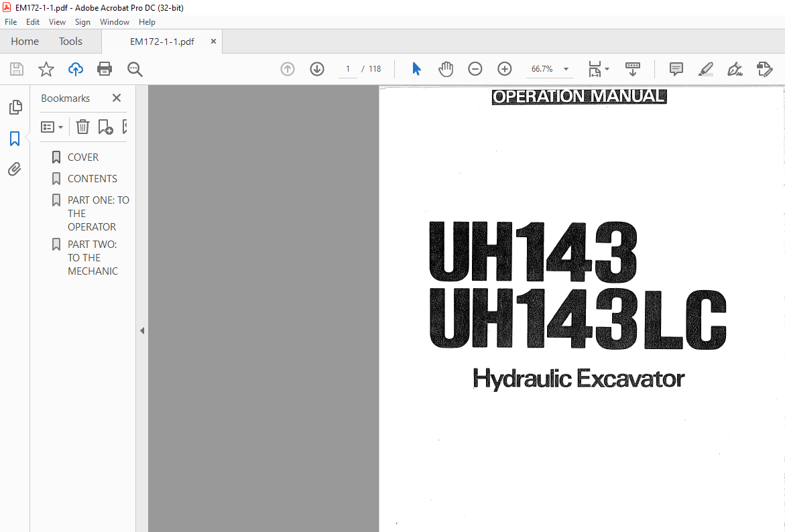The width and height of the screenshot is (785, 532).
Task: Open the Attachments paperclip panel
Action: 15,169
